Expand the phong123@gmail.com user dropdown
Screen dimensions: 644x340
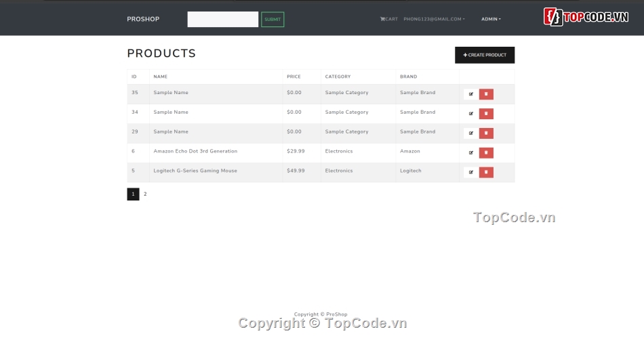click(434, 19)
